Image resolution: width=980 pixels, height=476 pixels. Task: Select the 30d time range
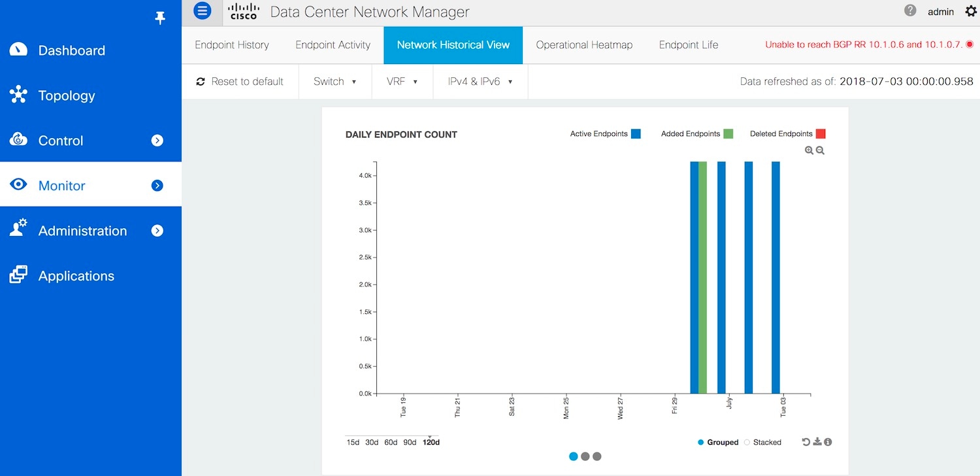(372, 442)
